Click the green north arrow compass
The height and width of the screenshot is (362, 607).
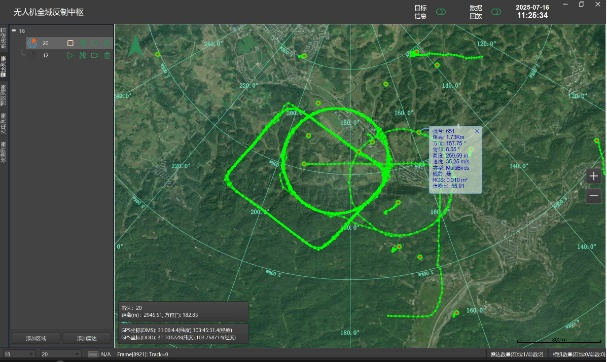135,45
